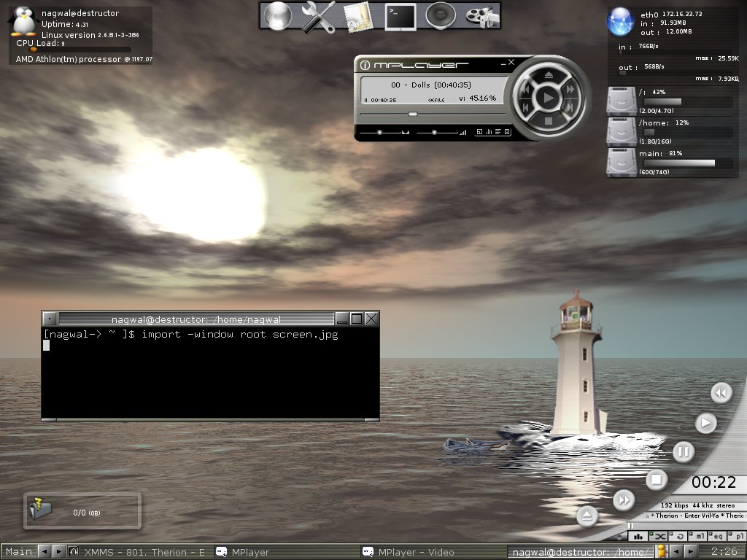Click XMMS pause round button
This screenshot has height=560, width=747.
683,451
